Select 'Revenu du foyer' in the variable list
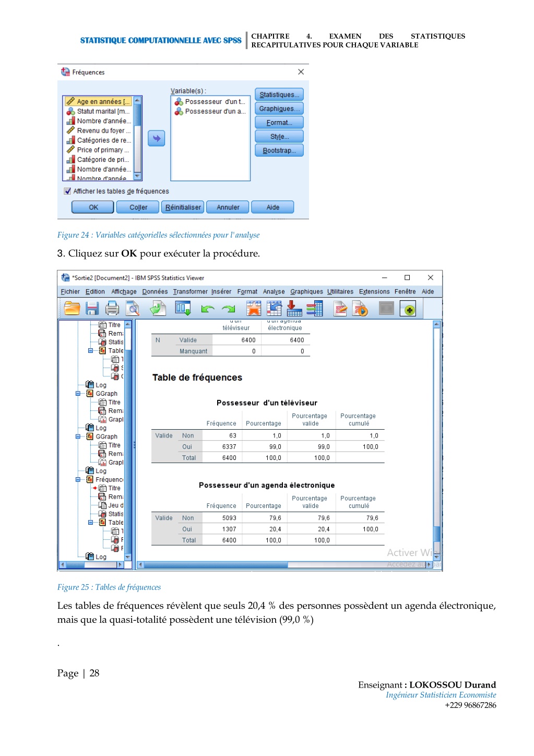534x756 pixels. click(x=98, y=131)
